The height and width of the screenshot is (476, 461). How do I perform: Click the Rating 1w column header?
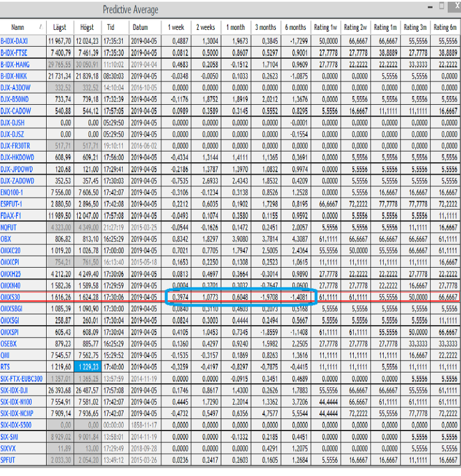(x=325, y=28)
